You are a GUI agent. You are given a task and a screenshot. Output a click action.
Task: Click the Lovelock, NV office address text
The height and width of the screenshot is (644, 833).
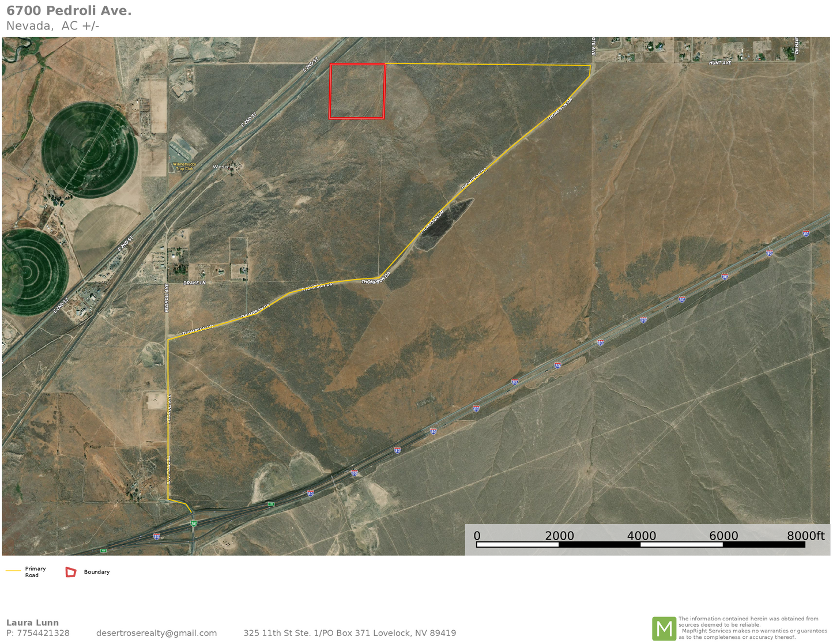[349, 633]
